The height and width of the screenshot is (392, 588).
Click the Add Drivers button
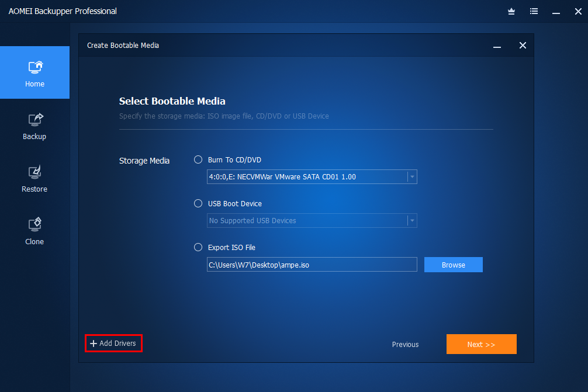(113, 344)
